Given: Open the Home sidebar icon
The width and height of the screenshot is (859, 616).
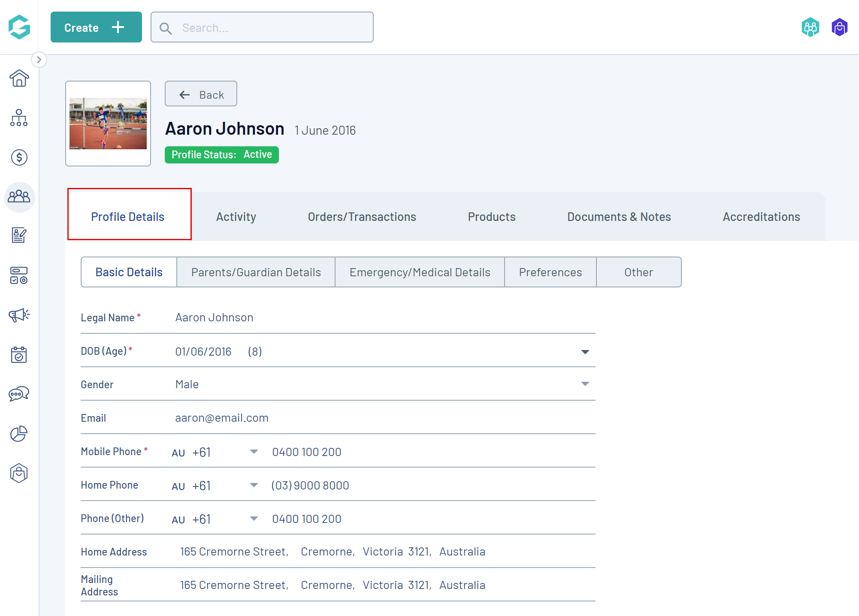Looking at the screenshot, I should click(x=19, y=79).
